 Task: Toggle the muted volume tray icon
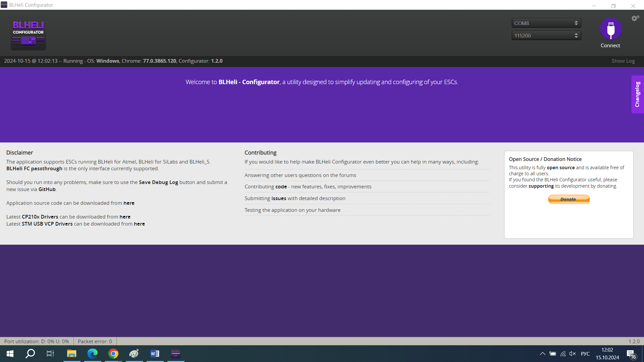(573, 354)
